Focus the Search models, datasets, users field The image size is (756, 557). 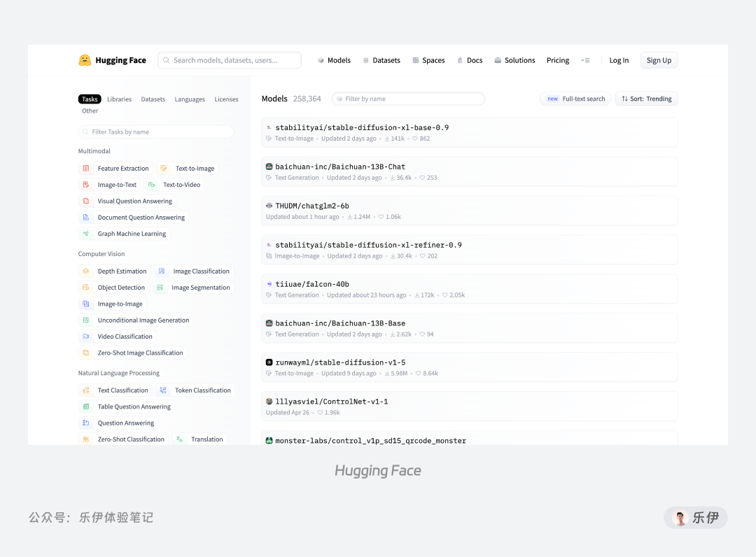230,60
